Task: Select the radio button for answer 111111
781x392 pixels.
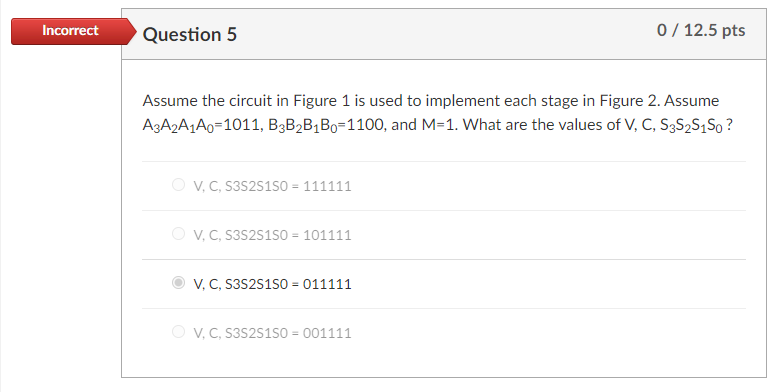Action: click(x=178, y=185)
